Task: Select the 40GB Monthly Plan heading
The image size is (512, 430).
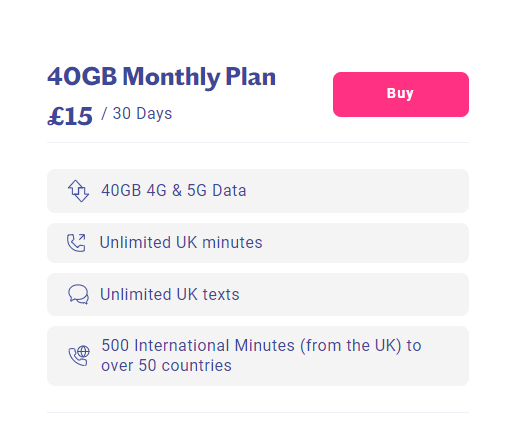Action: [162, 77]
